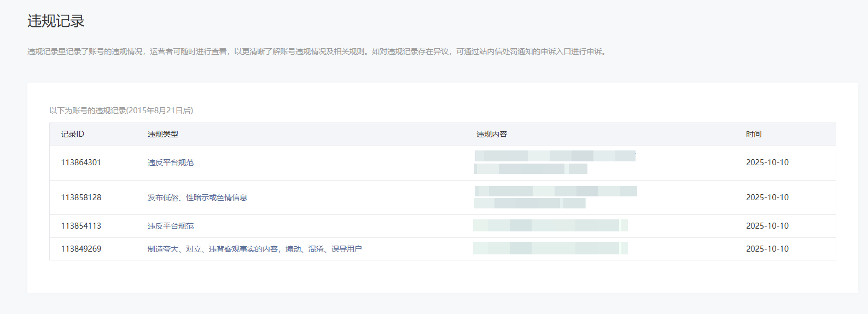This screenshot has width=868, height=314.
Task: Open blurred violation content of record 113854113
Action: [x=550, y=226]
